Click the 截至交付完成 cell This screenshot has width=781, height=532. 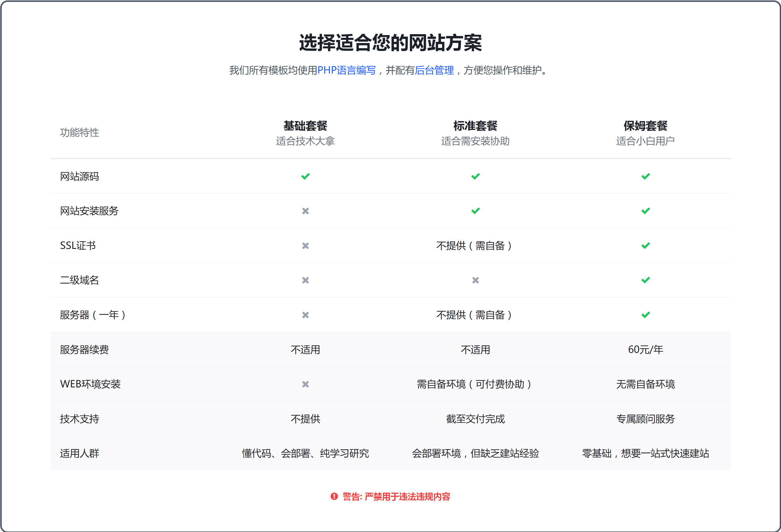pos(475,419)
